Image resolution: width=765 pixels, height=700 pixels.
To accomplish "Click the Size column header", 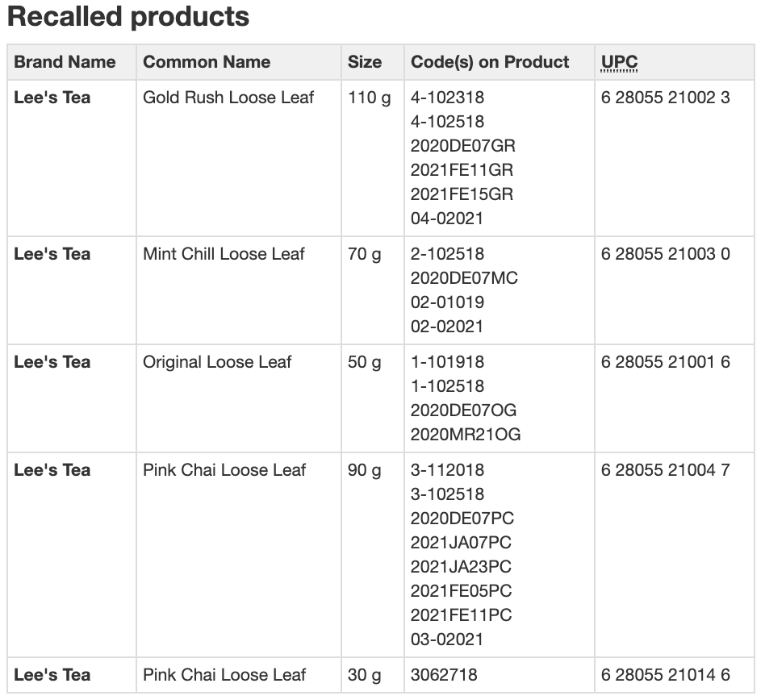I will coord(365,62).
